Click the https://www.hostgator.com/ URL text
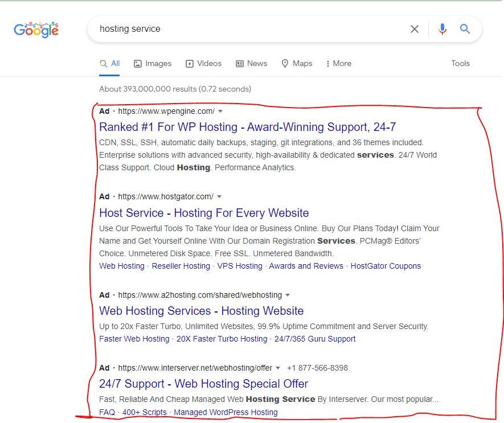This screenshot has height=423, width=504. (x=166, y=197)
